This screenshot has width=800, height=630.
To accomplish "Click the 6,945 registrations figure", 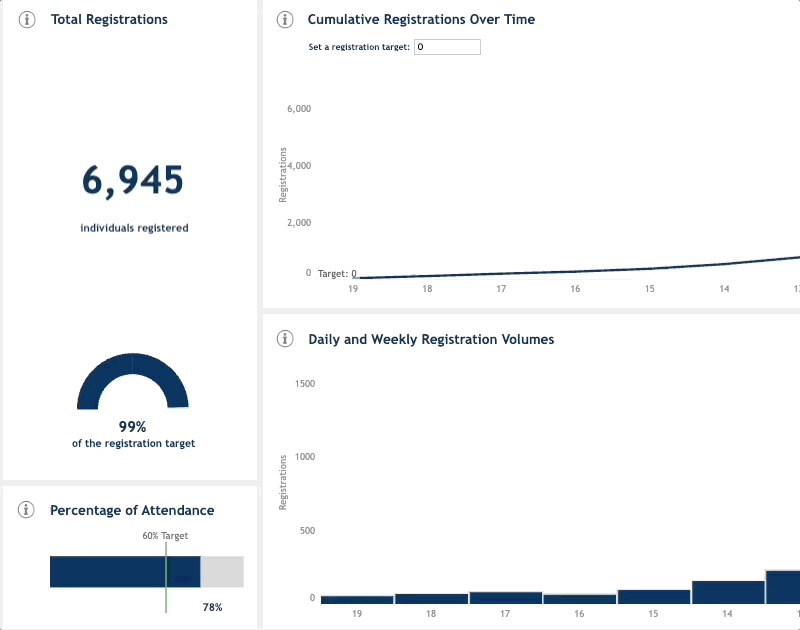I will tap(133, 181).
